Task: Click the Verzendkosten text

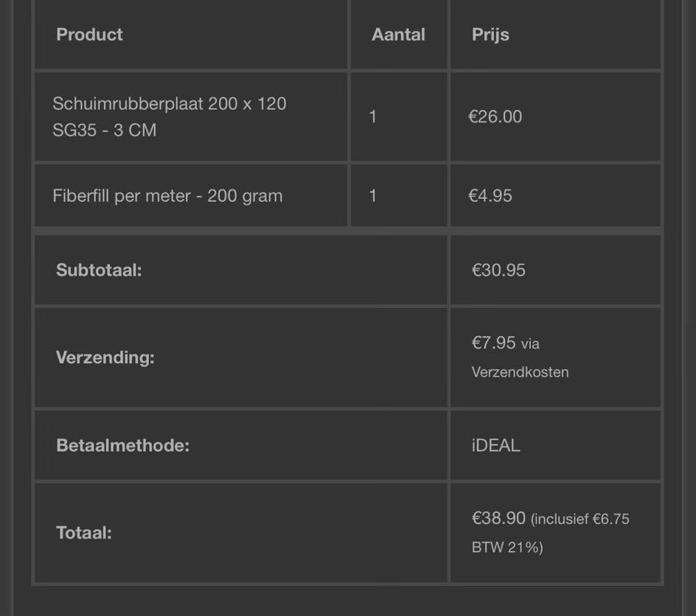Action: (520, 372)
